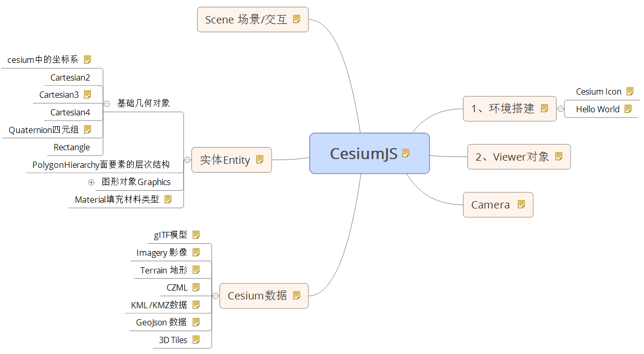Collapse the Cesium数据 children
This screenshot has height=354, width=644.
coord(215,296)
